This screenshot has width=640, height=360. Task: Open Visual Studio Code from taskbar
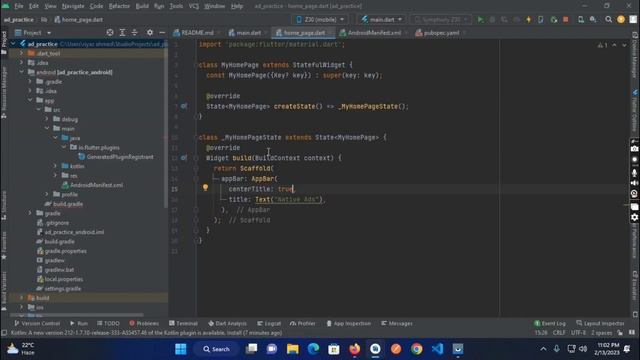(437, 349)
